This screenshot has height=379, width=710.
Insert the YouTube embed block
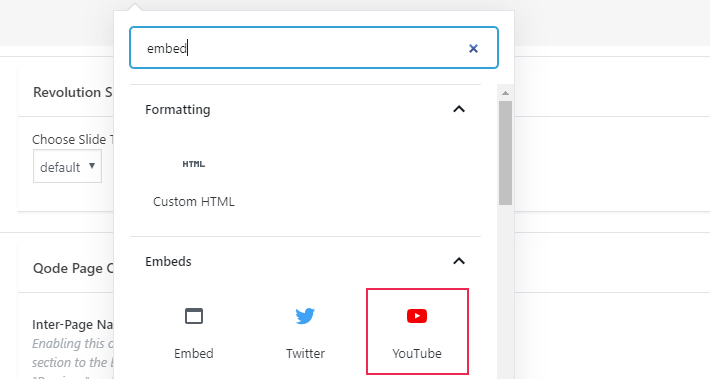point(417,331)
